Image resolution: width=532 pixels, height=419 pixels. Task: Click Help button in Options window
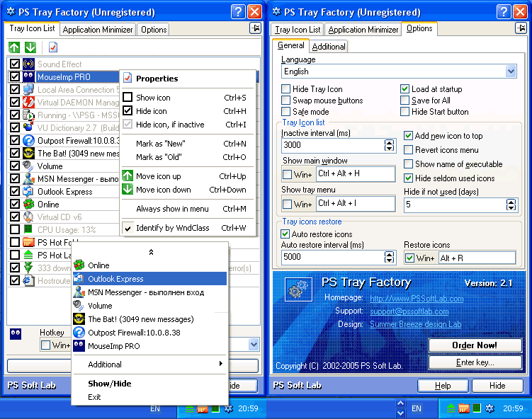[443, 386]
